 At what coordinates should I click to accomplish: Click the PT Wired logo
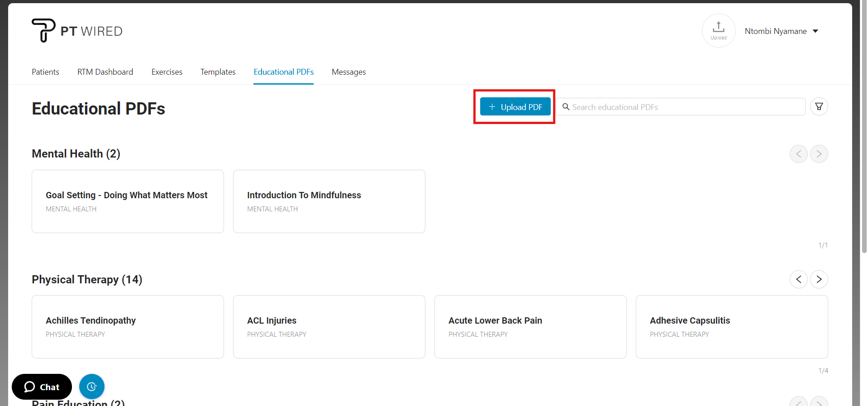pos(77,31)
